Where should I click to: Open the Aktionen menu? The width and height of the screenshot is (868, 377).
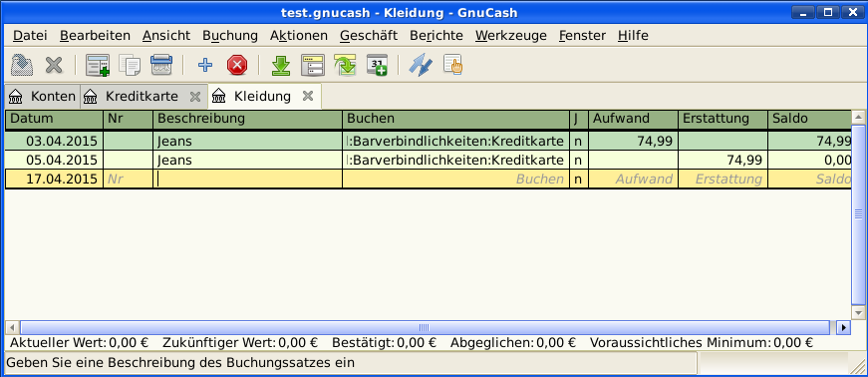pyautogui.click(x=298, y=36)
